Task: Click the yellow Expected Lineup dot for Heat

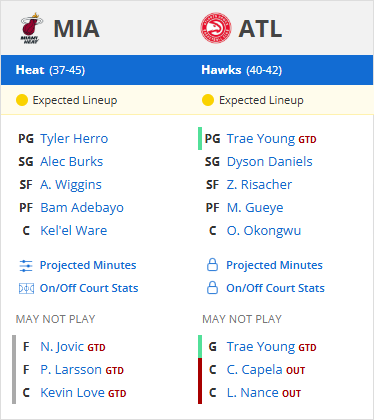Action: point(22,100)
